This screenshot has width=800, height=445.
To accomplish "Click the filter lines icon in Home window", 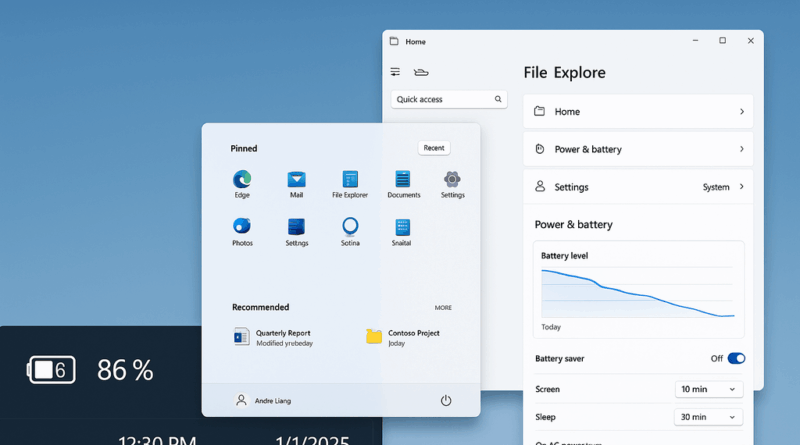I will [395, 72].
